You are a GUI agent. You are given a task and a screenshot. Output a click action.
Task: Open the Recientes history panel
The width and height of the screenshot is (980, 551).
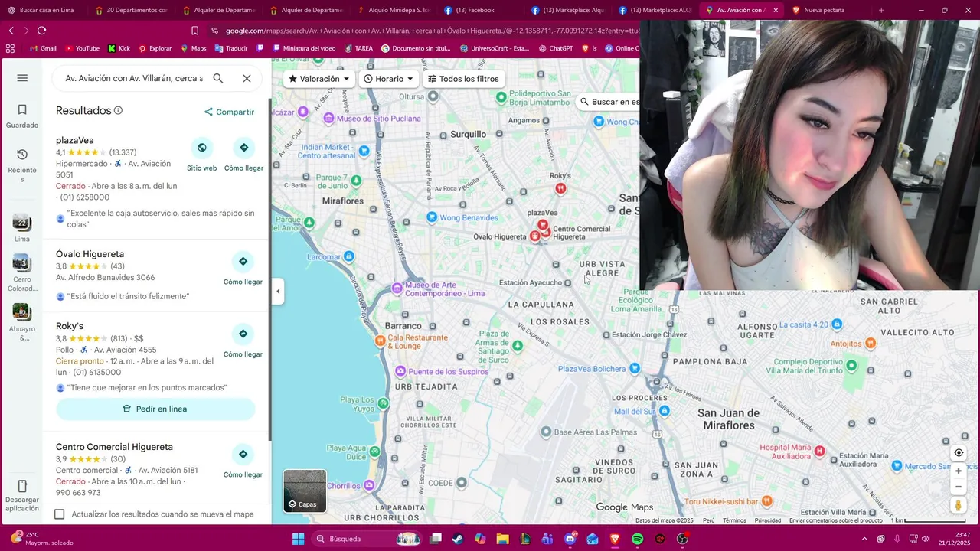[22, 165]
